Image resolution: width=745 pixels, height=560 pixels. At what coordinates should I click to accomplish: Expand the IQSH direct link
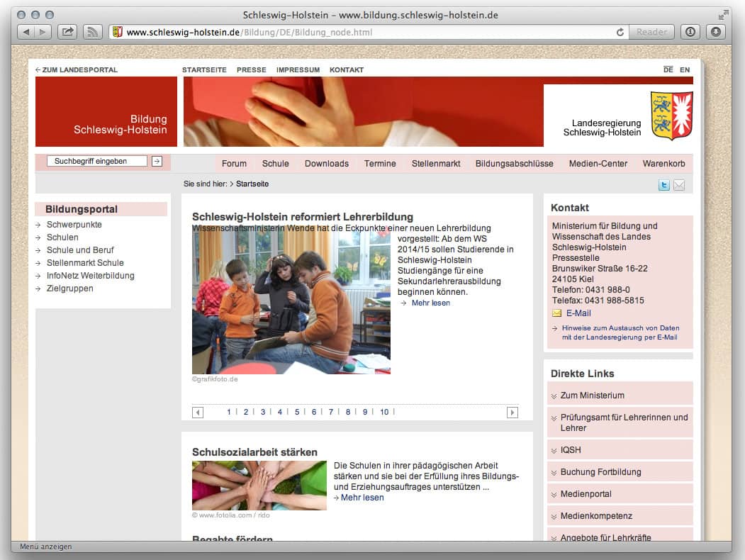571,450
